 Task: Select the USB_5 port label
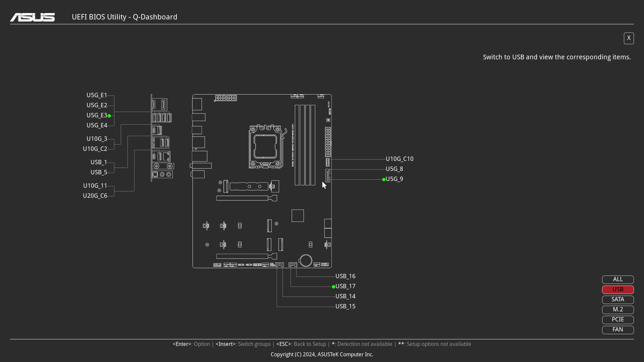[99, 172]
